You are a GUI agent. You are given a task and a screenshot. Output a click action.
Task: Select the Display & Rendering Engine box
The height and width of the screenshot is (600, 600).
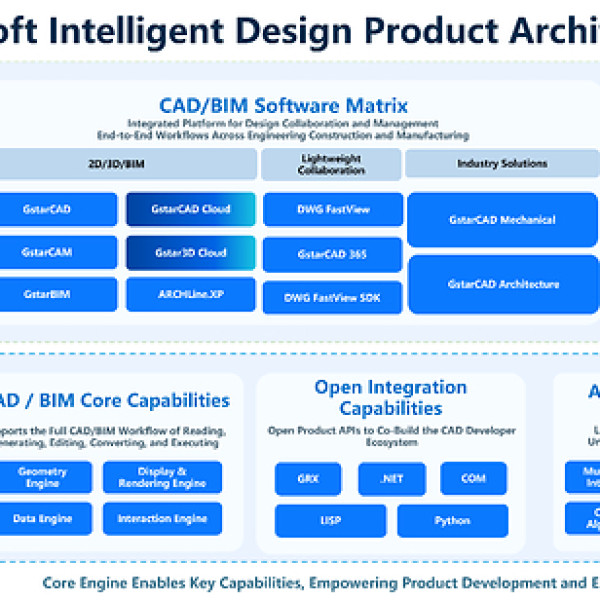tap(162, 477)
